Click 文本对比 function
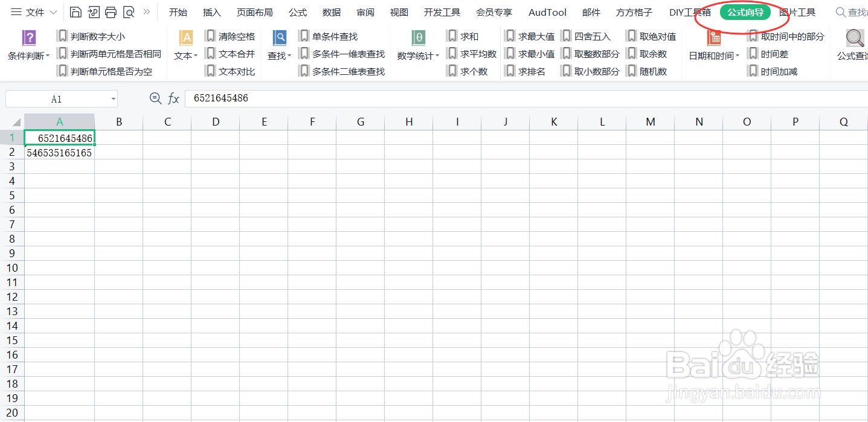The width and height of the screenshot is (868, 422). tap(230, 71)
